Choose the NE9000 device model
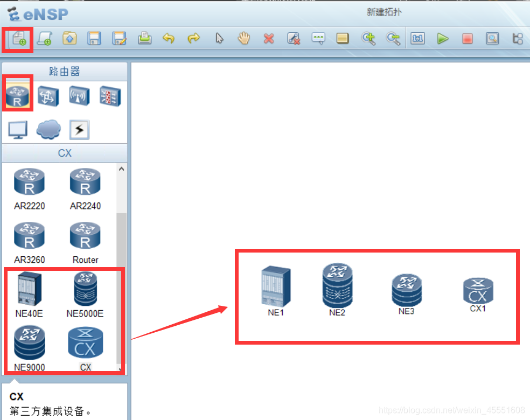 [30, 348]
